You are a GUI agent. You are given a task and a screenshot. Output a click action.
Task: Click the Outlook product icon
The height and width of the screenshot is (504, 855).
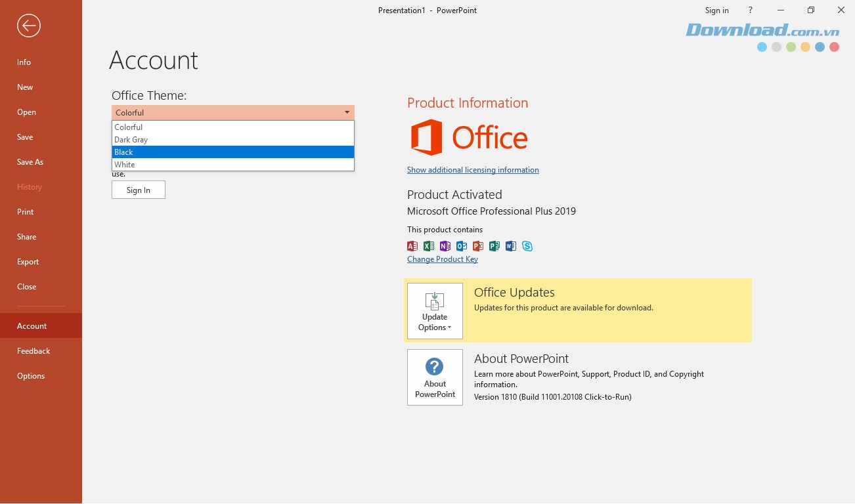pos(462,245)
